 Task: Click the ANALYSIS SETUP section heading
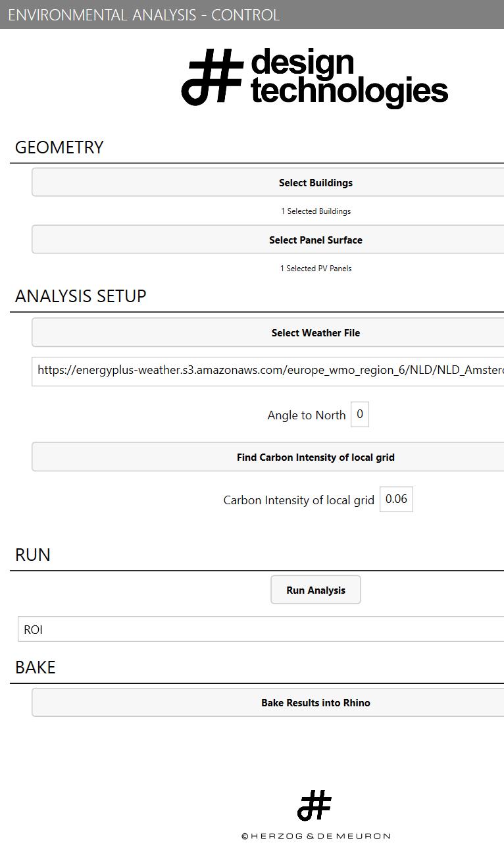tap(81, 296)
